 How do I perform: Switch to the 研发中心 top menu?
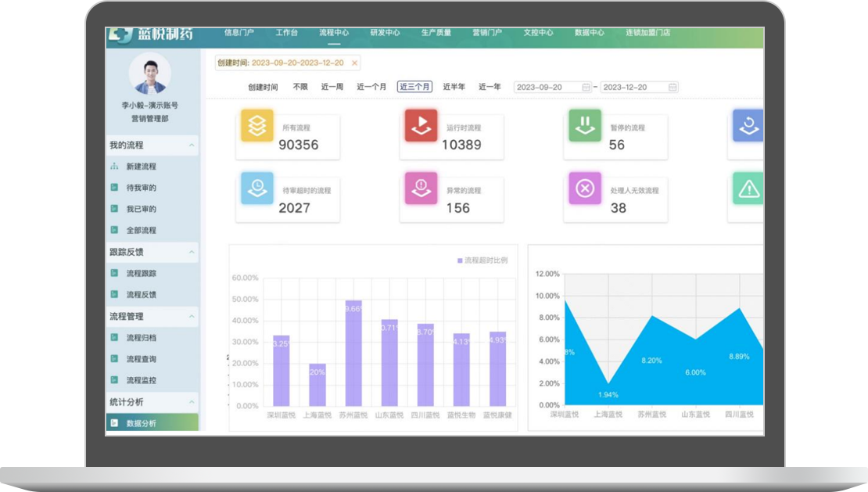(x=385, y=33)
